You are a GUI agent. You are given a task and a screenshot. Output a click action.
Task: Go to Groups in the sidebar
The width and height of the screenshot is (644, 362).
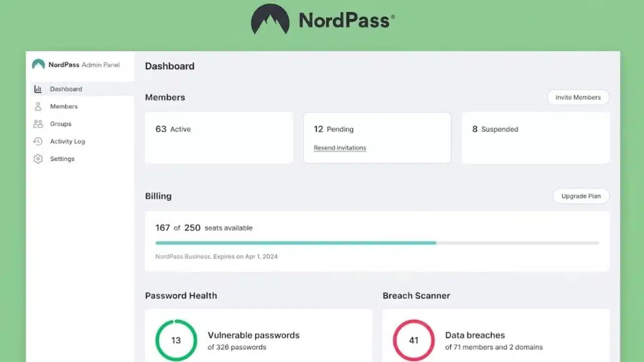(61, 124)
